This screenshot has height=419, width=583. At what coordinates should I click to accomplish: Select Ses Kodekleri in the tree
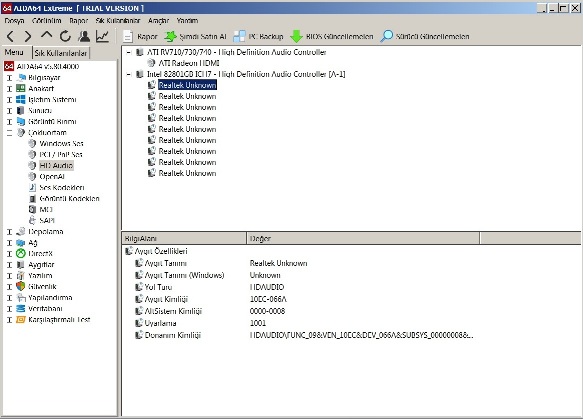pyautogui.click(x=62, y=187)
